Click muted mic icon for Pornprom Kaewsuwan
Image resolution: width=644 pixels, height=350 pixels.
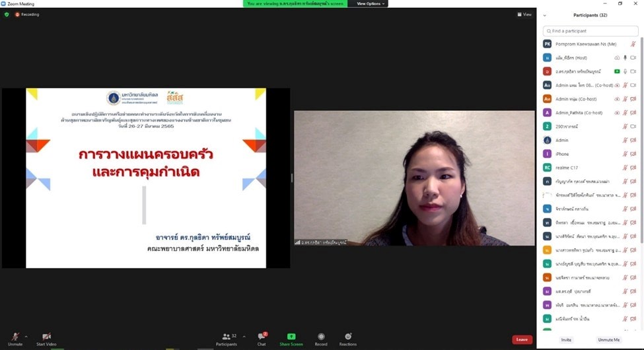pos(633,44)
